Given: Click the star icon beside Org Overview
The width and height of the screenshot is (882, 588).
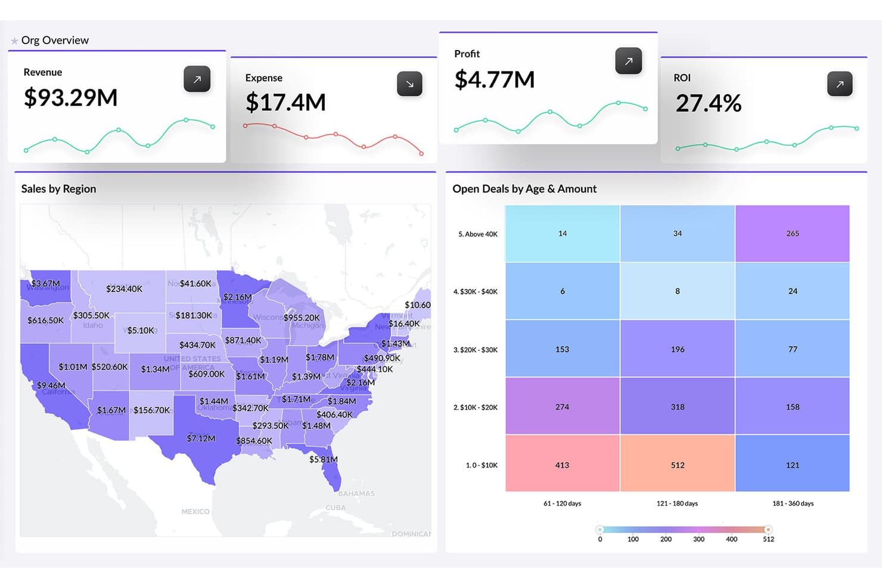Looking at the screenshot, I should click(x=14, y=41).
